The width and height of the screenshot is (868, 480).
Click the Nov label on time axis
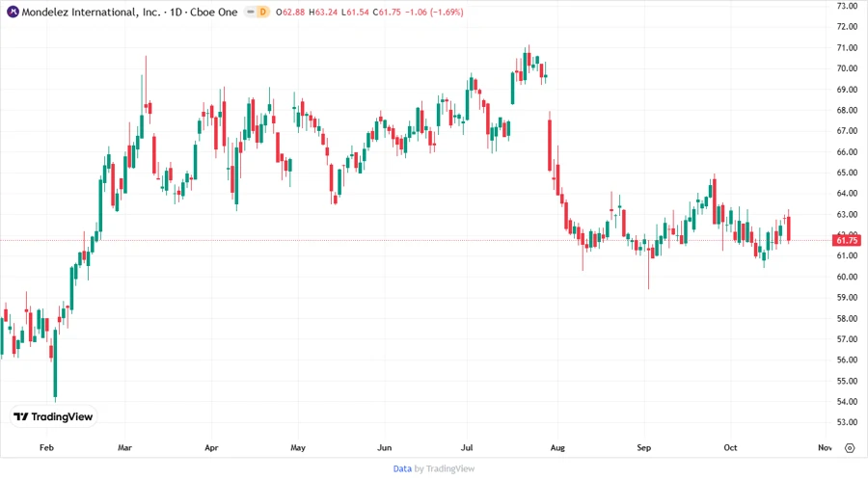(x=825, y=447)
